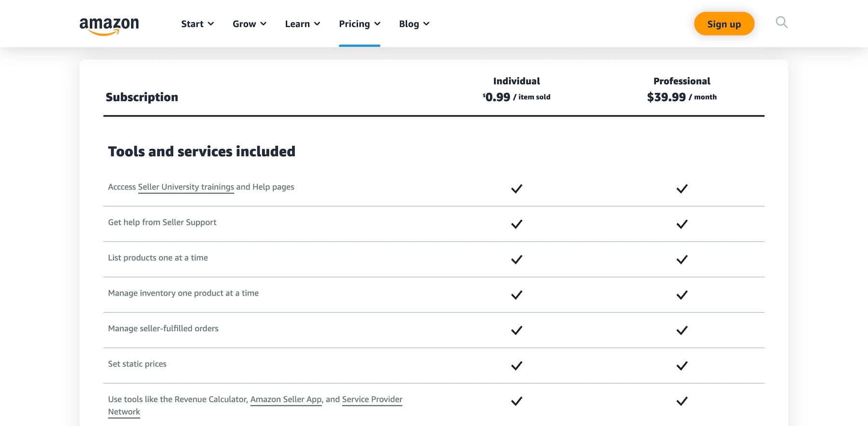Screen dimensions: 868x426
Task: Open the search magnifier icon
Action: [x=781, y=23]
